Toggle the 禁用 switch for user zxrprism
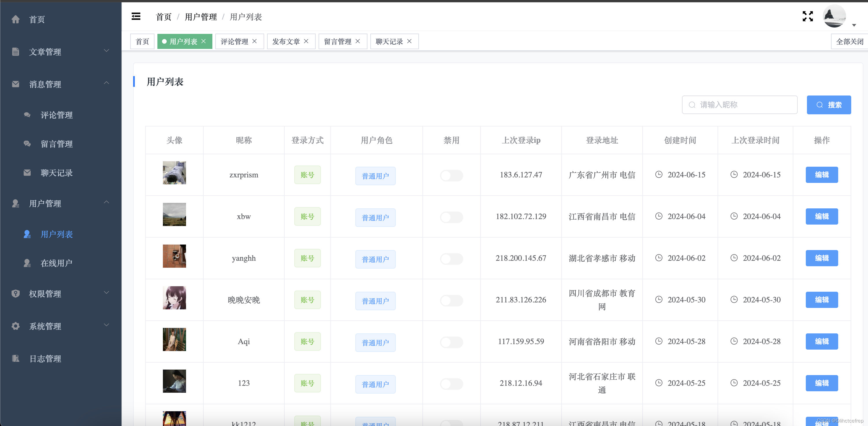The height and width of the screenshot is (426, 868). tap(452, 175)
